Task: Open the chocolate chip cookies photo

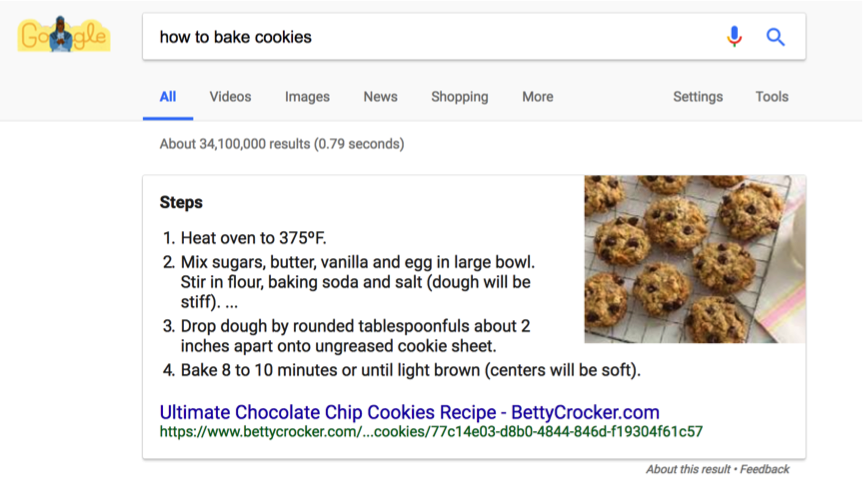Action: (x=695, y=259)
